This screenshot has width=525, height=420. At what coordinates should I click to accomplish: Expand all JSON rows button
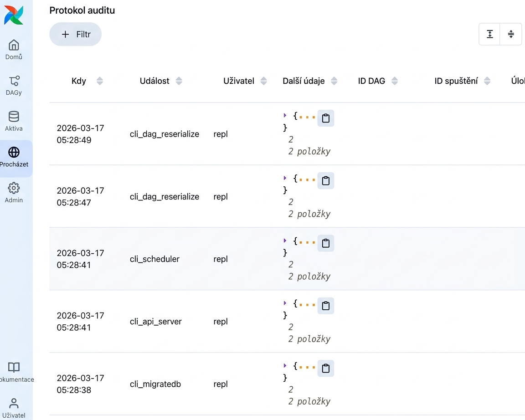click(489, 34)
